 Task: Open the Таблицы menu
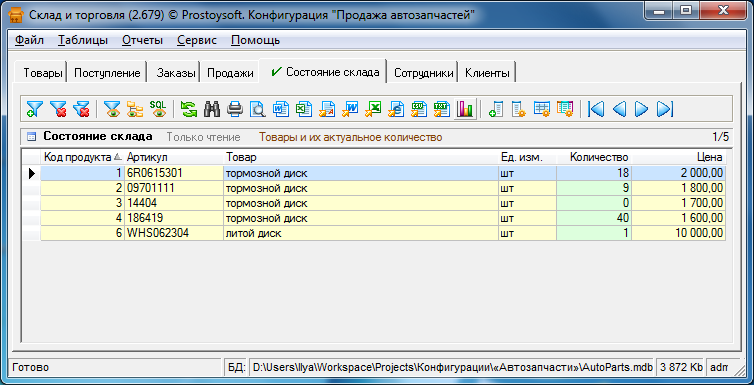(x=83, y=40)
